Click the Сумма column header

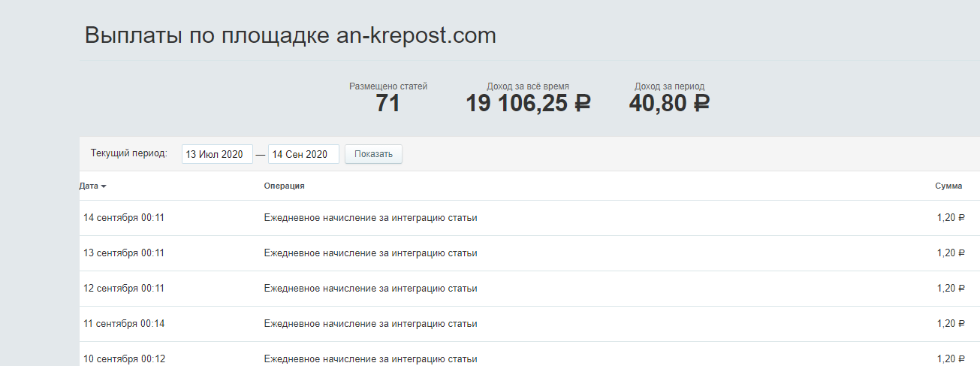pos(948,186)
